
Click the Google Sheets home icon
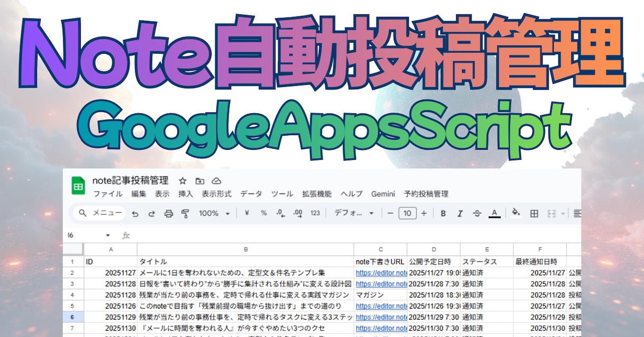(78, 186)
